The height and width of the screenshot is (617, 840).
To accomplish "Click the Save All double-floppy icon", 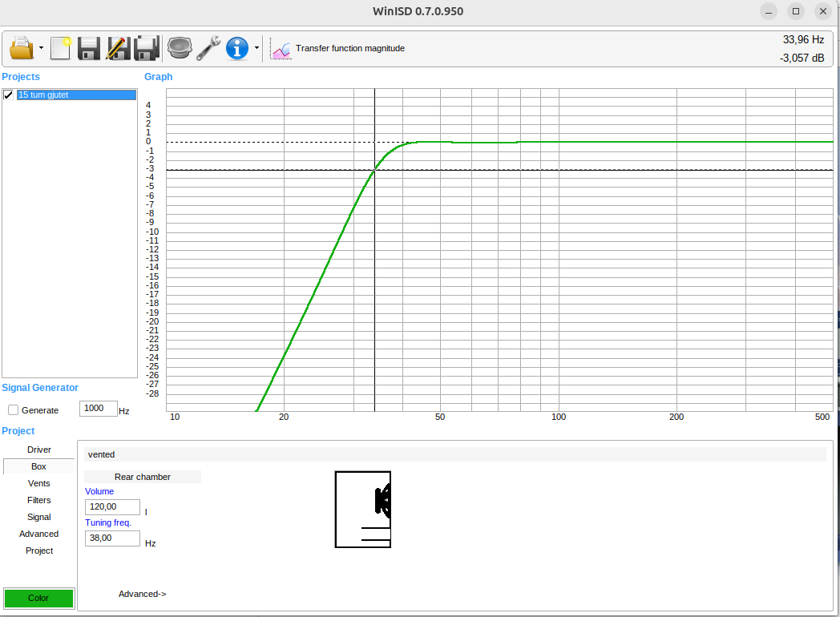I will point(147,48).
